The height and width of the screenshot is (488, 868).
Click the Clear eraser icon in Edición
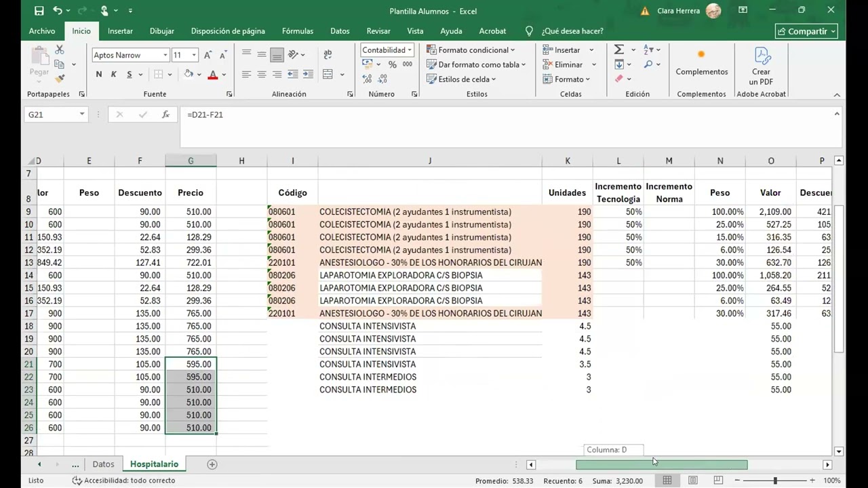pos(618,79)
